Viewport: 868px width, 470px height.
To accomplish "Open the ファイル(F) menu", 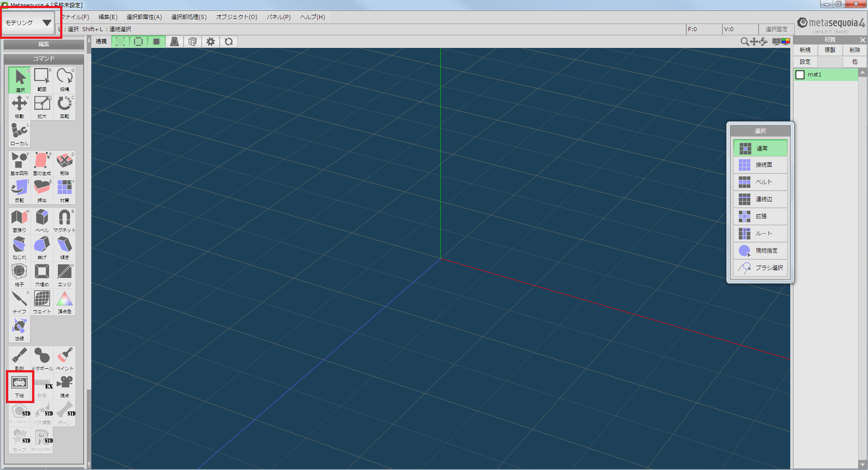I will [x=75, y=17].
